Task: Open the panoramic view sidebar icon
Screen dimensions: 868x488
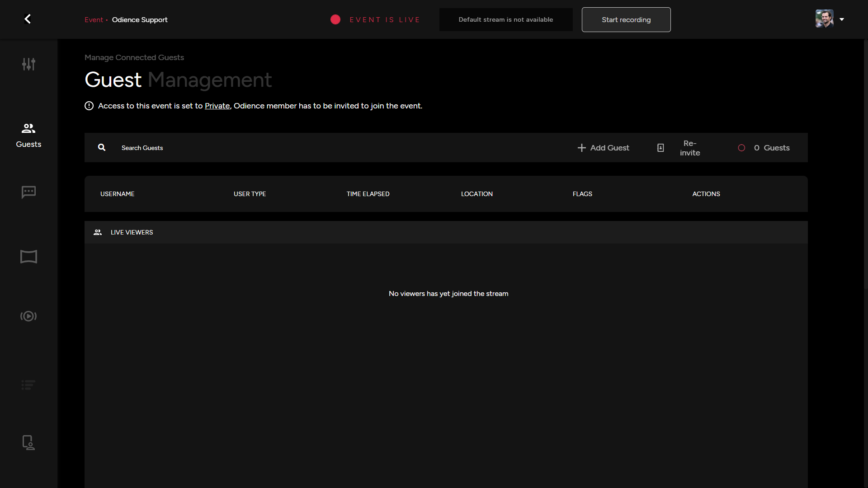Action: coord(28,257)
